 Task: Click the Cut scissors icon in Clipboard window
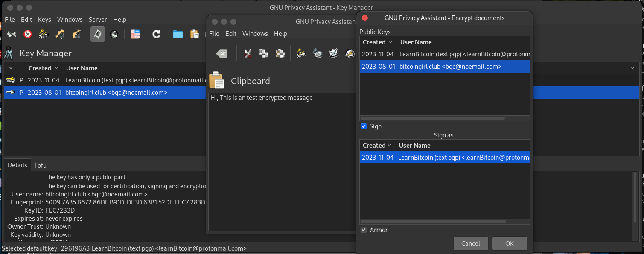point(248,53)
